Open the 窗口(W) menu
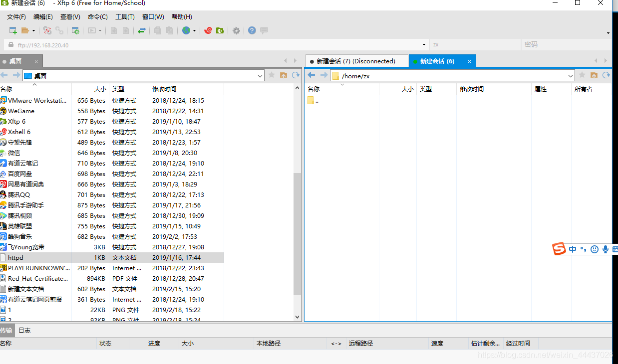The image size is (618, 364). [153, 16]
